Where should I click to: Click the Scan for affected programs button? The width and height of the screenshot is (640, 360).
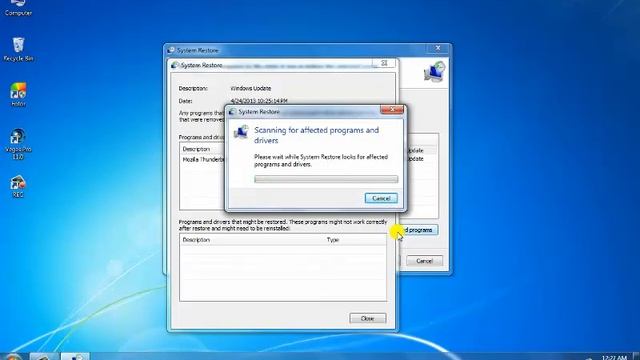pos(418,230)
